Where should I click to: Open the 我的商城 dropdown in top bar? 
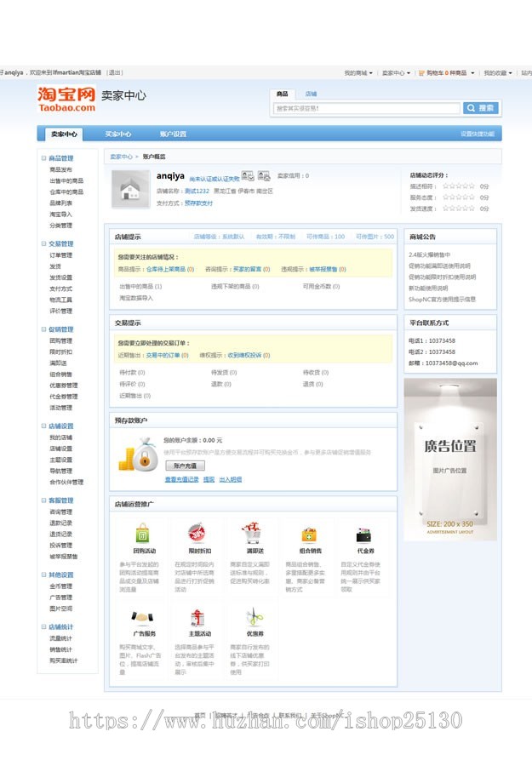click(358, 73)
